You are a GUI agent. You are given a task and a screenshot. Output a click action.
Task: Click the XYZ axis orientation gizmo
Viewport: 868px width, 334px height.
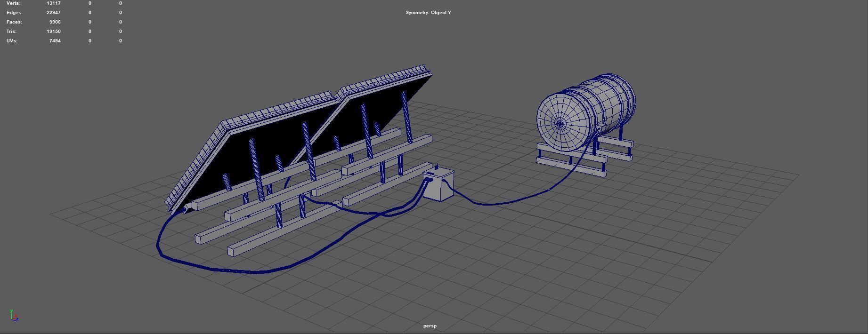14,315
